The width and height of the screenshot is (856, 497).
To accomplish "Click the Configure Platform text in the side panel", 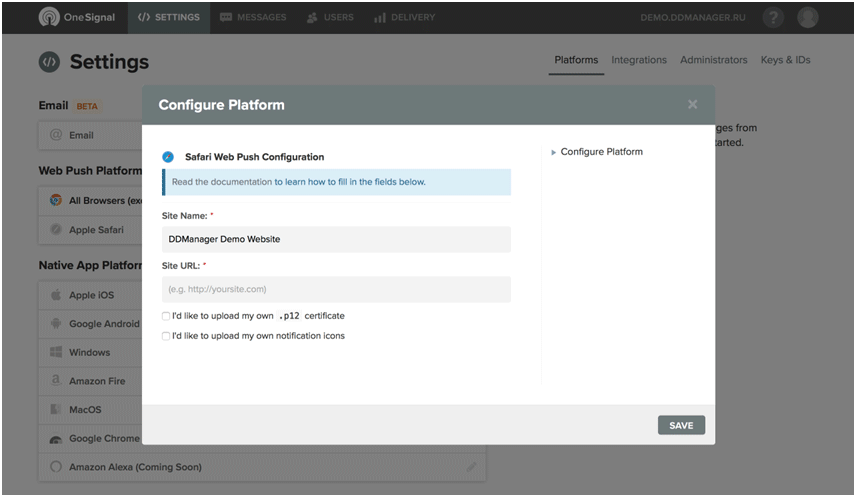I will [602, 152].
